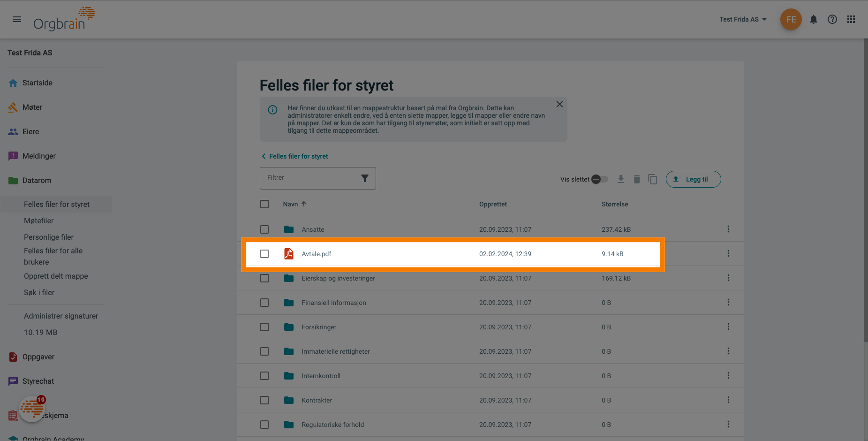The height and width of the screenshot is (441, 868).
Task: Click the FE user avatar
Action: [x=791, y=19]
